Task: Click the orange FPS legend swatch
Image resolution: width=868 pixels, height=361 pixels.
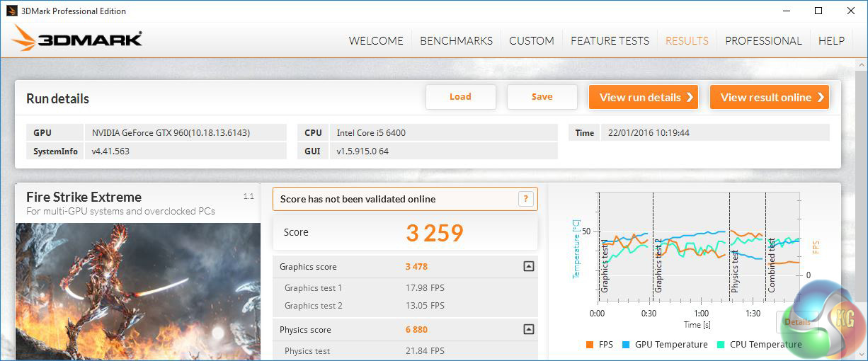Action: click(x=589, y=345)
